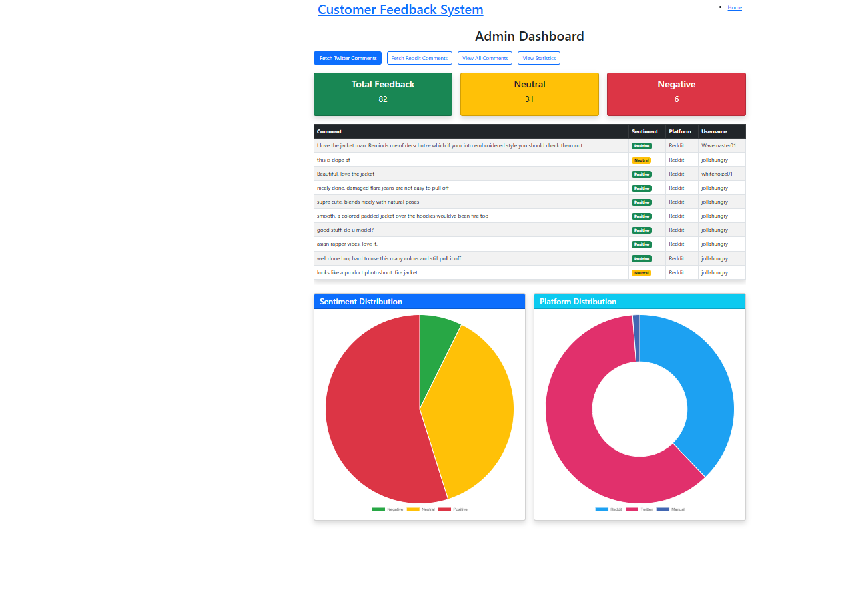Screen dimensions: 868x600
Task: Click the Fetch Twitter Comments button
Action: pyautogui.click(x=348, y=58)
